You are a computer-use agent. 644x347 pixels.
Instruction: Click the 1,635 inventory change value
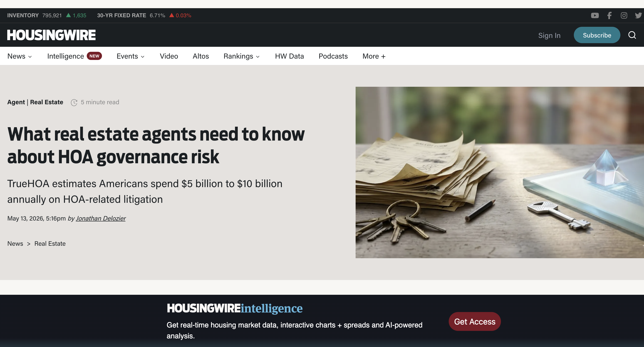coord(79,15)
